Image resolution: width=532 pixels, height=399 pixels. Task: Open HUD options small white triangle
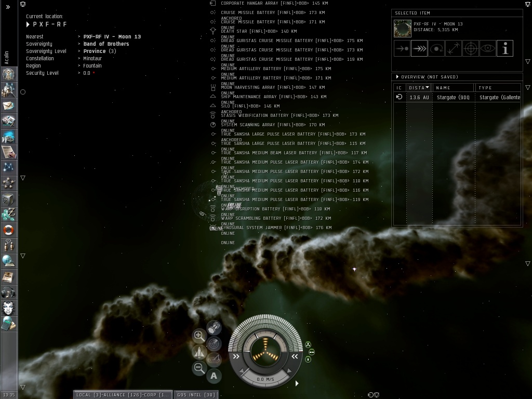click(297, 383)
